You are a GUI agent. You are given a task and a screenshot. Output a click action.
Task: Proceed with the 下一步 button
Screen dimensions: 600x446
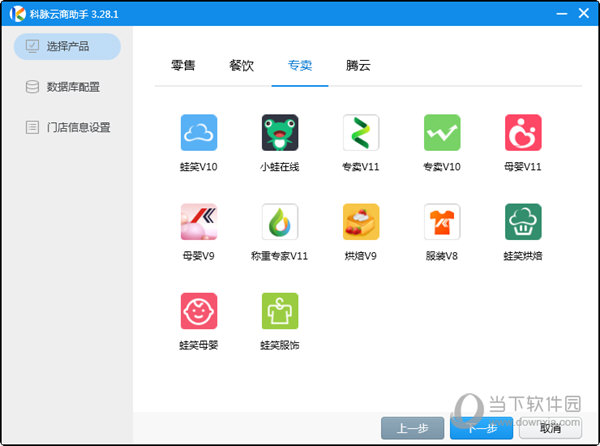tap(481, 428)
